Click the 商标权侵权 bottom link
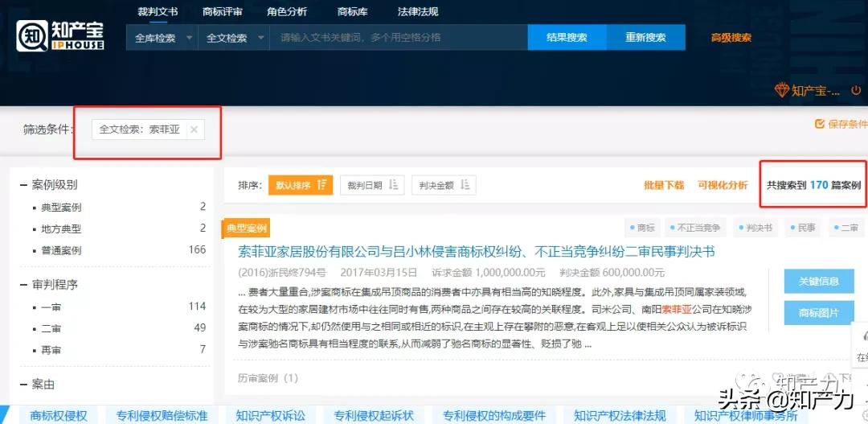This screenshot has height=424, width=868. click(59, 415)
